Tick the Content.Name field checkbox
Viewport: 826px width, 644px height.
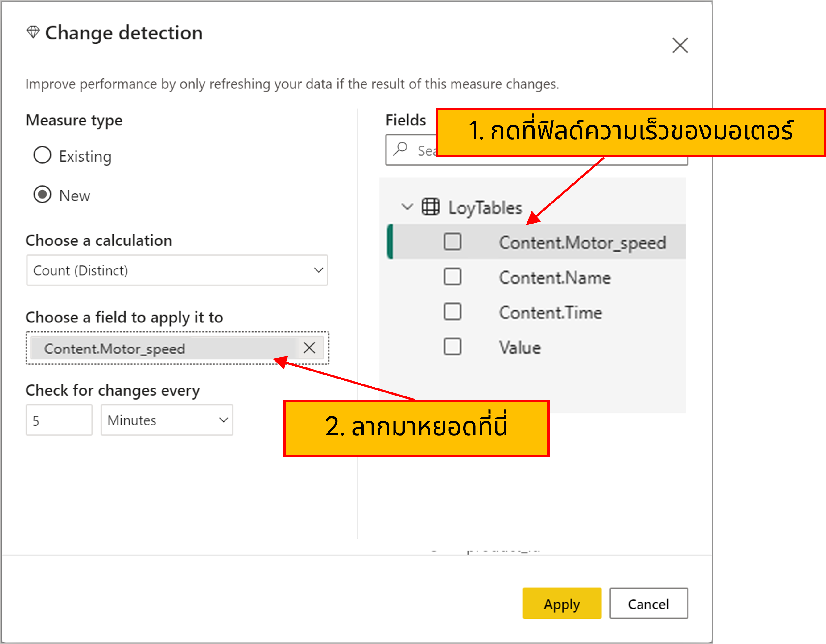(x=452, y=277)
